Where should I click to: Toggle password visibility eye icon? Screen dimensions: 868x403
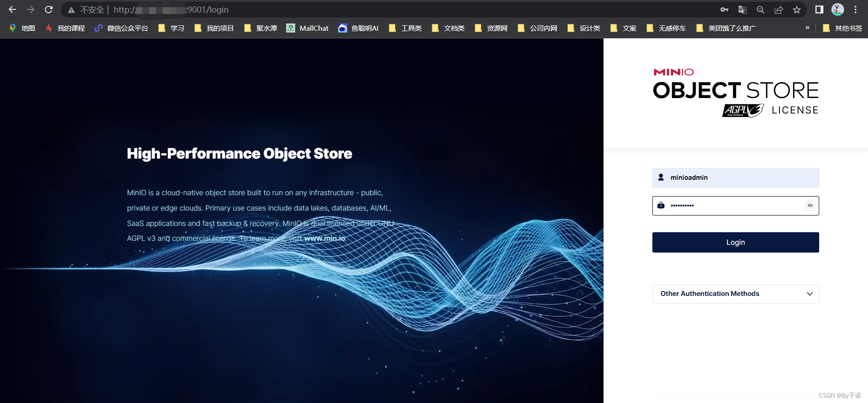click(810, 206)
